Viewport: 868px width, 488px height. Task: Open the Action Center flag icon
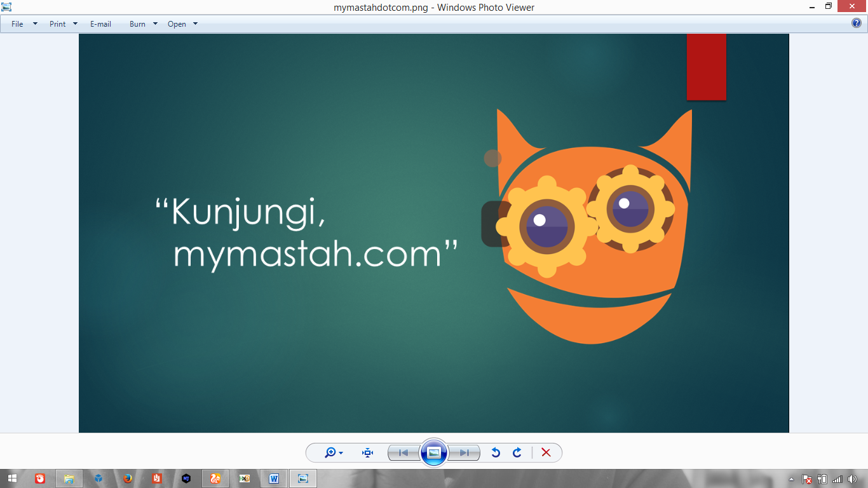click(x=807, y=479)
